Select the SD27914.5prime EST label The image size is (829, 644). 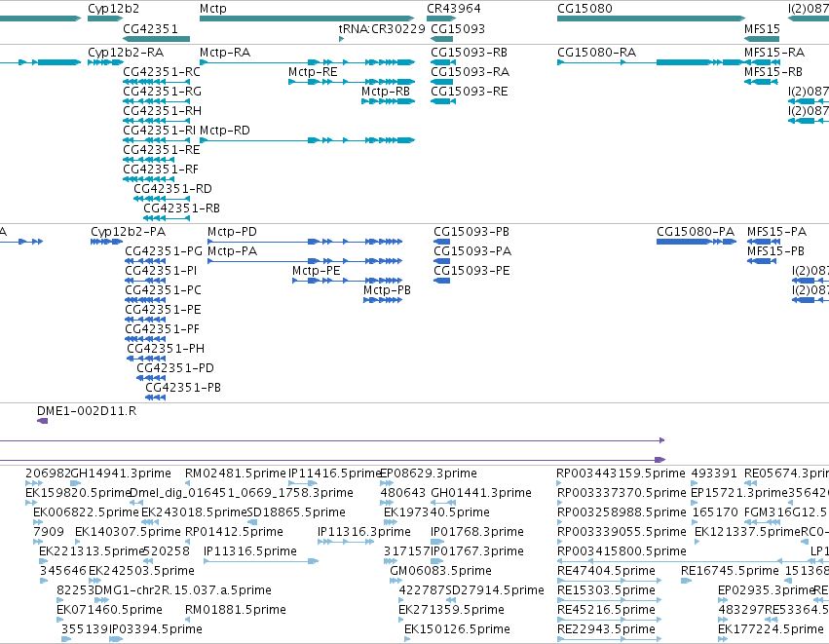(495, 590)
